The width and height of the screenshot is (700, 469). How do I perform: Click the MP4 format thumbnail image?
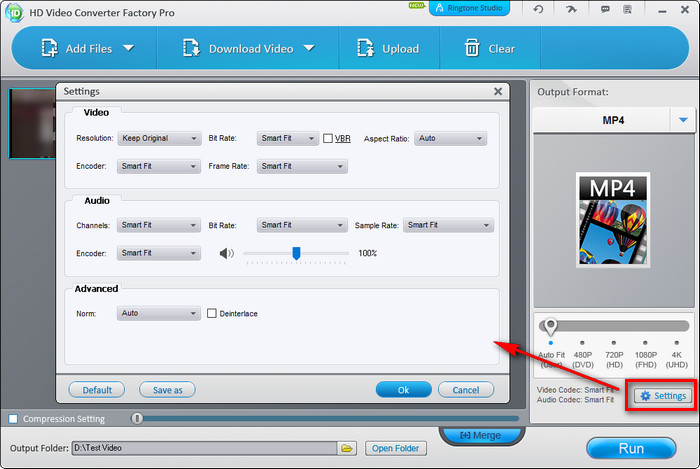[x=613, y=220]
